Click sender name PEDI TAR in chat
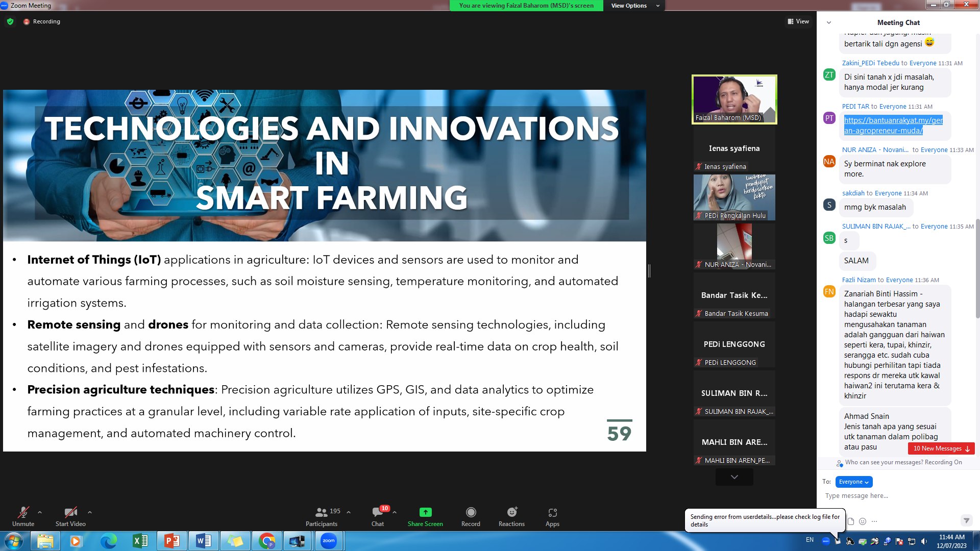 tap(855, 107)
